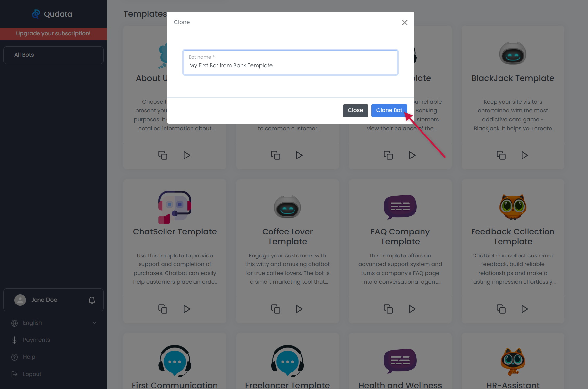This screenshot has width=588, height=389.
Task: Focus the Bot name input field
Action: pos(290,65)
